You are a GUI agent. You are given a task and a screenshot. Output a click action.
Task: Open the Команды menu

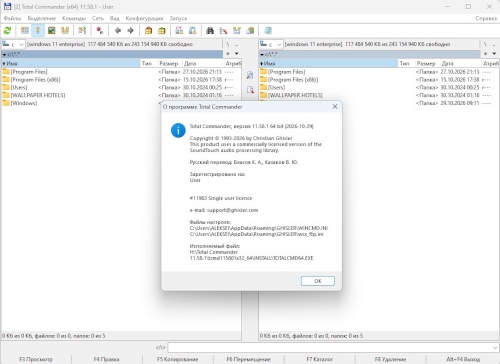(x=74, y=18)
